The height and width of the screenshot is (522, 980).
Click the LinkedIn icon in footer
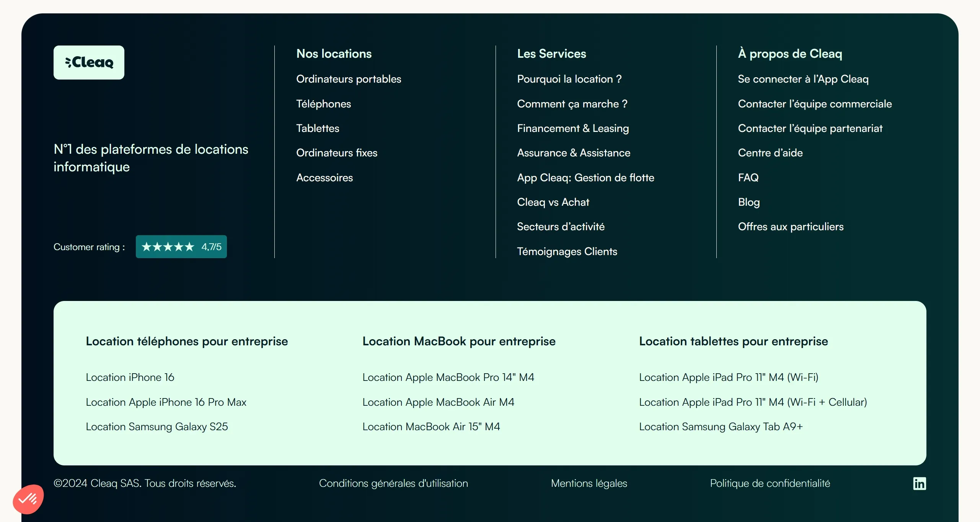pyautogui.click(x=919, y=483)
